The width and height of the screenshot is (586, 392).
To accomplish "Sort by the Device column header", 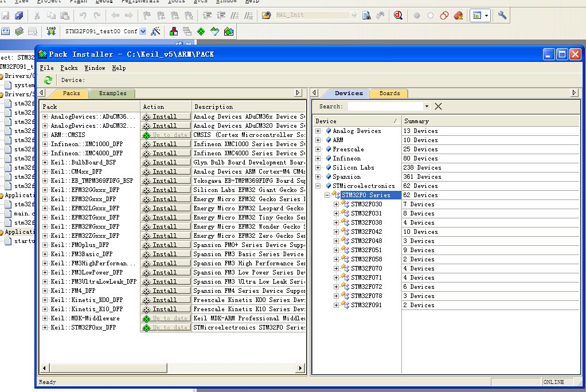I will pyautogui.click(x=357, y=121).
